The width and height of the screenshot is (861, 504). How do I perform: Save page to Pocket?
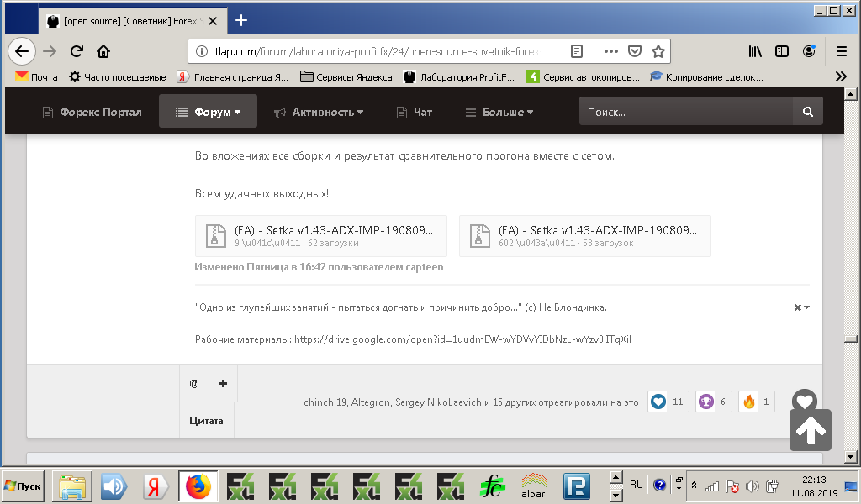pos(635,51)
